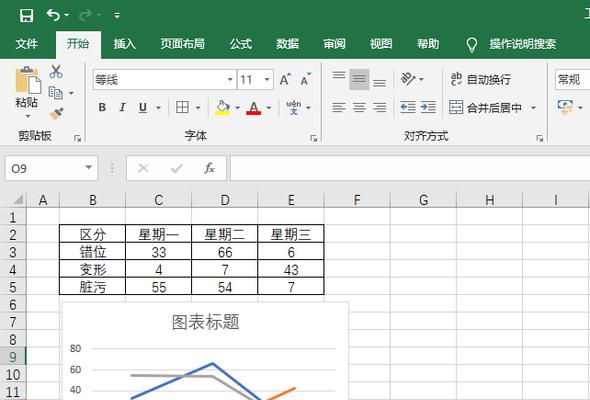The image size is (590, 400).
Task: Click 合并后居中 merge button
Action: tap(485, 108)
